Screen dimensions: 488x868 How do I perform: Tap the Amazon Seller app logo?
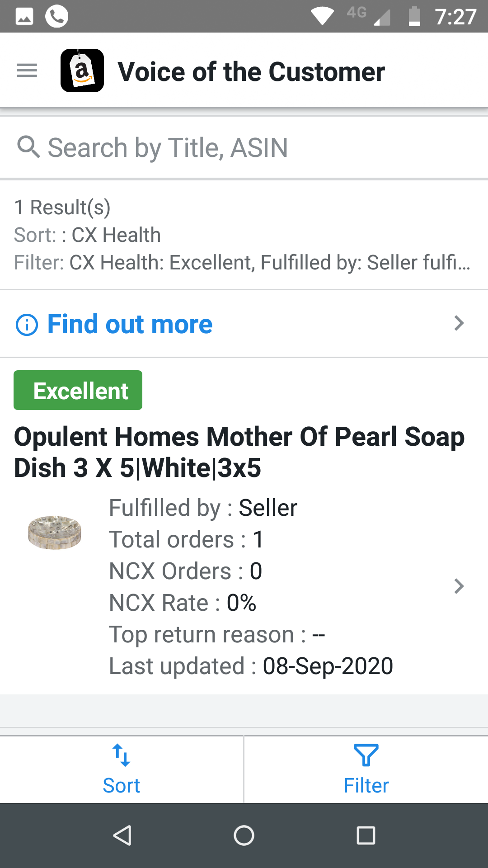[82, 71]
